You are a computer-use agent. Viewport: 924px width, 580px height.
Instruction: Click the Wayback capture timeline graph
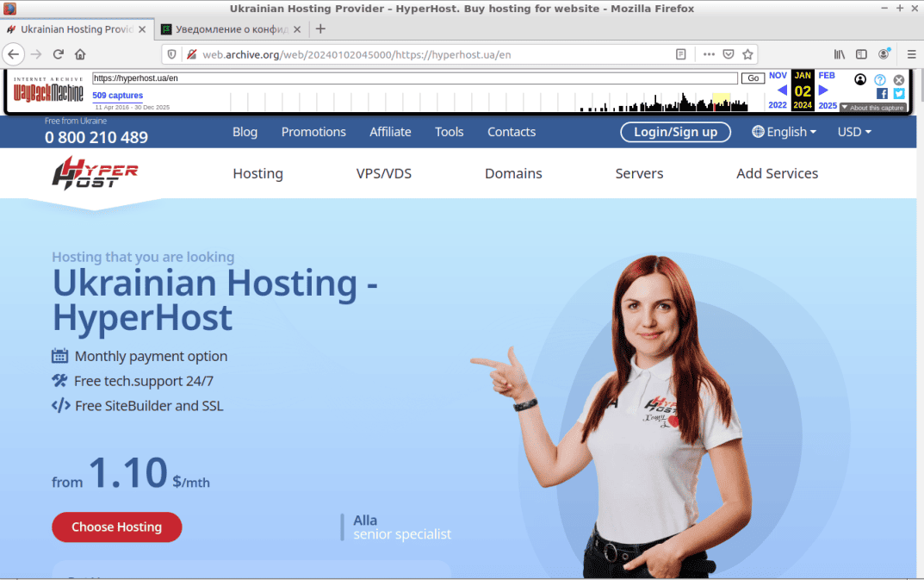point(663,103)
